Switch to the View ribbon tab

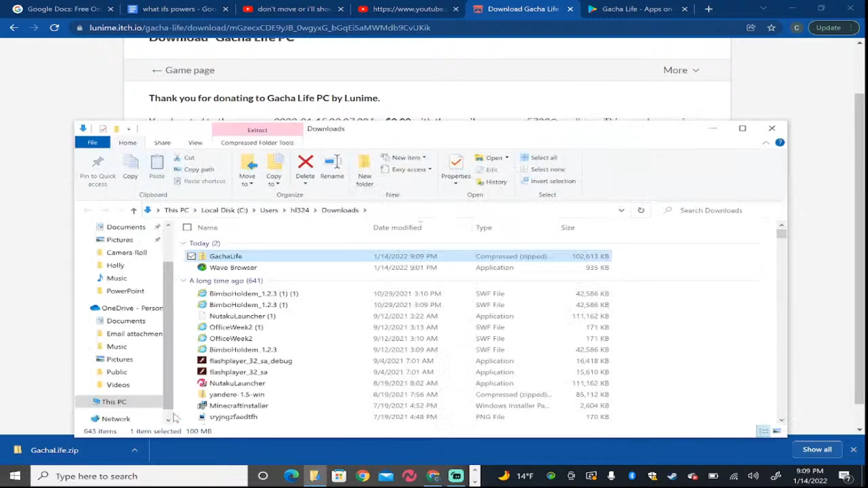[195, 143]
